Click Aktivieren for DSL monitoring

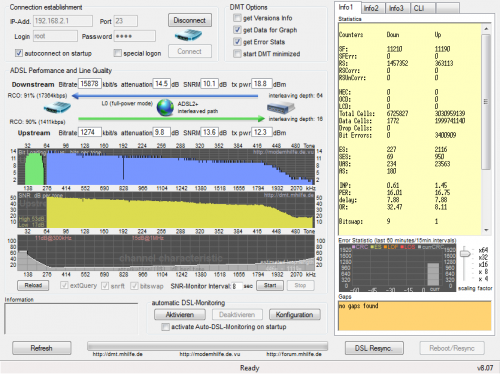[x=180, y=315]
